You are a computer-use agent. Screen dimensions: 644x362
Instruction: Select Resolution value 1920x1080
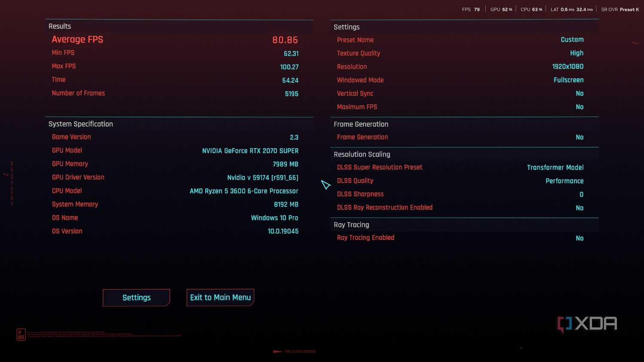(568, 66)
